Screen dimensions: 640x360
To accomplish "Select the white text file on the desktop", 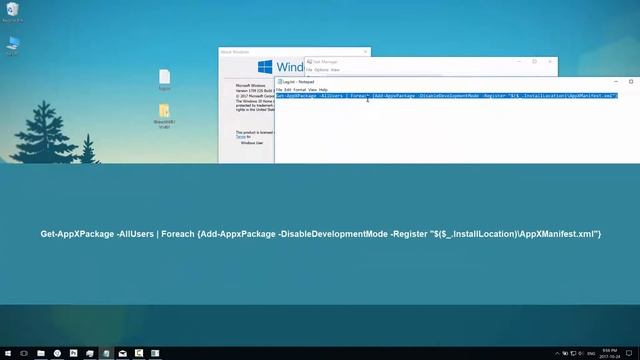I will [x=164, y=80].
